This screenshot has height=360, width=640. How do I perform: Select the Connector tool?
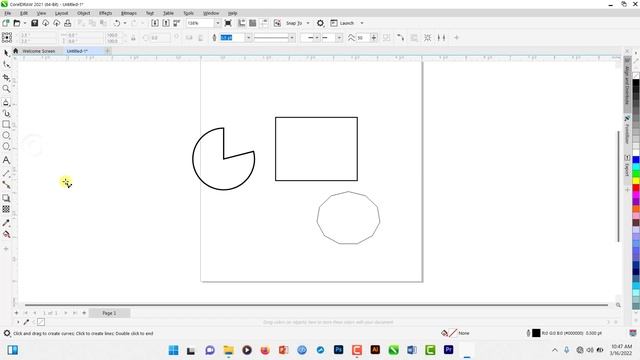coord(6,184)
